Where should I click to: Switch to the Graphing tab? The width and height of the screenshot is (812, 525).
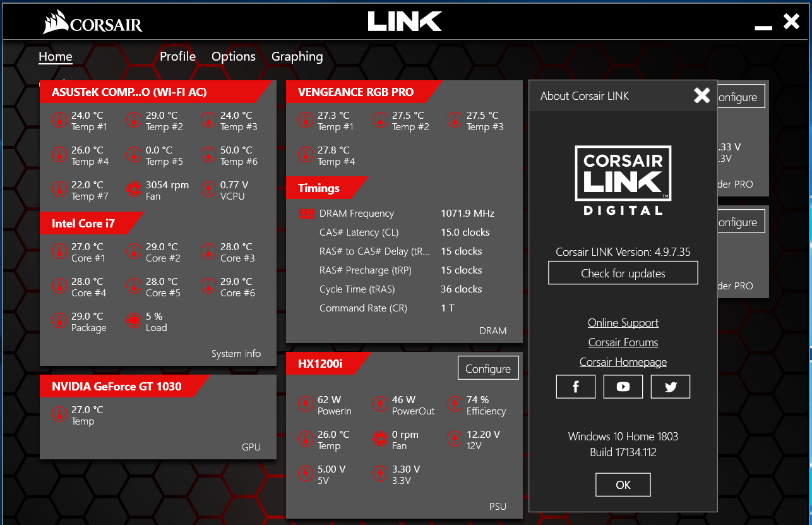click(x=297, y=56)
